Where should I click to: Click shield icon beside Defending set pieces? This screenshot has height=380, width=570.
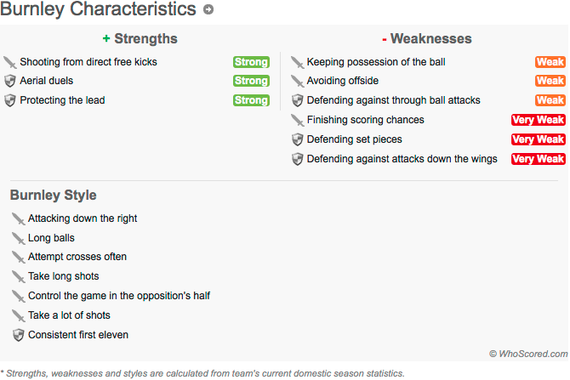[x=297, y=140]
